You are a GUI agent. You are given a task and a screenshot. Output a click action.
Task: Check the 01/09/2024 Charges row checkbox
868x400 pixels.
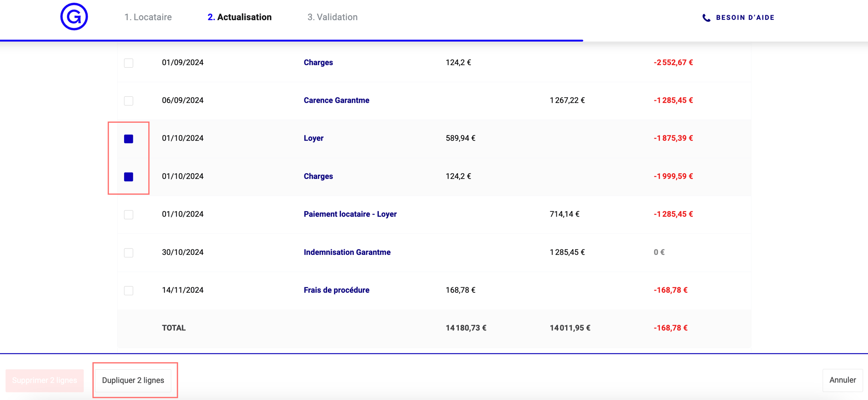point(129,63)
